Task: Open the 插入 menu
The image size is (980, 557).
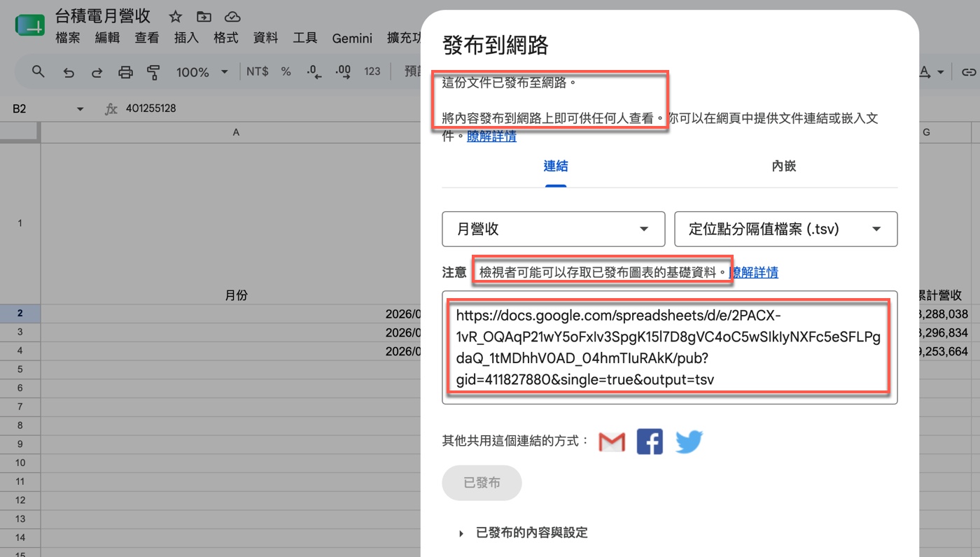Action: [x=186, y=38]
